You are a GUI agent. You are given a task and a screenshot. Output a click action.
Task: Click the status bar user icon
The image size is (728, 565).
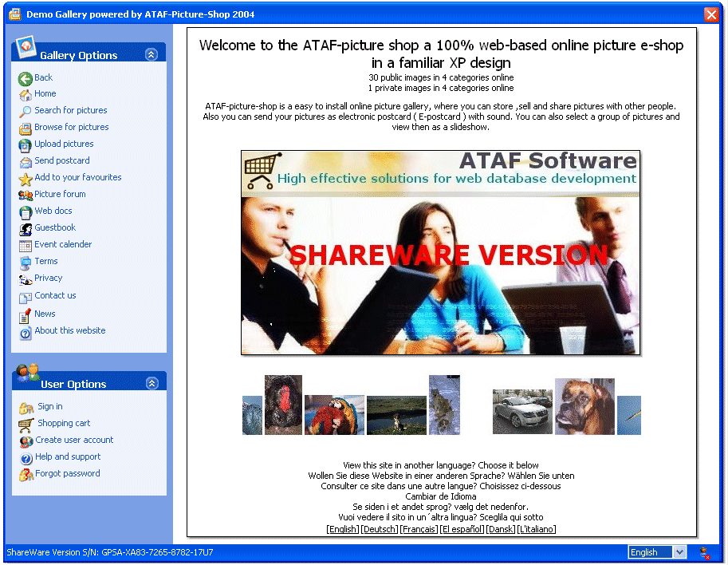(x=704, y=552)
